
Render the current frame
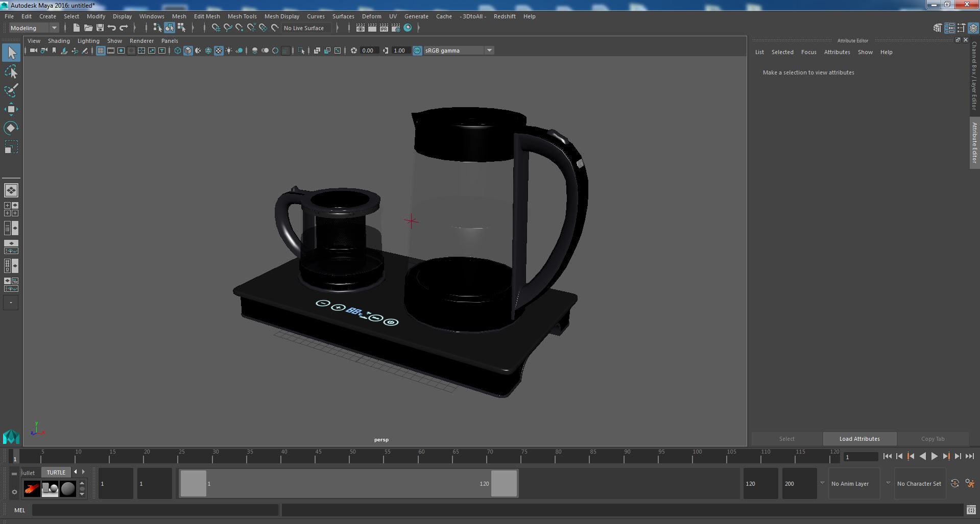(x=372, y=28)
